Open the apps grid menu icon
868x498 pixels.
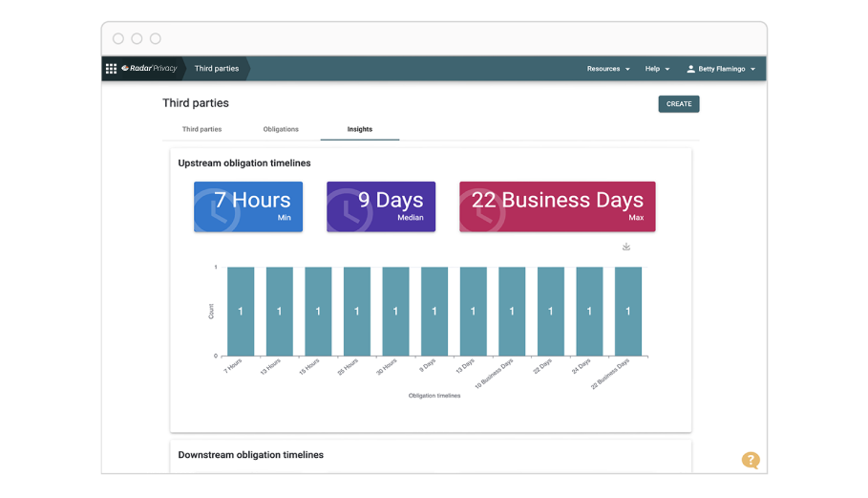point(111,69)
